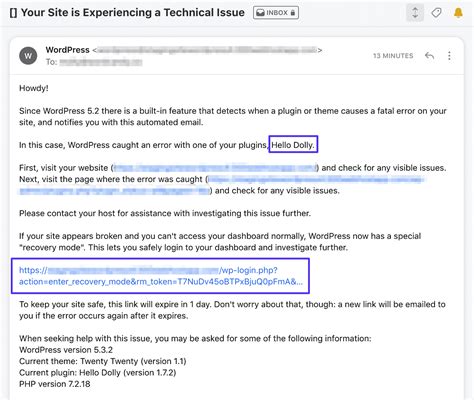This screenshot has width=474, height=400.
Task: Click the blurred sender email address
Action: (x=207, y=50)
